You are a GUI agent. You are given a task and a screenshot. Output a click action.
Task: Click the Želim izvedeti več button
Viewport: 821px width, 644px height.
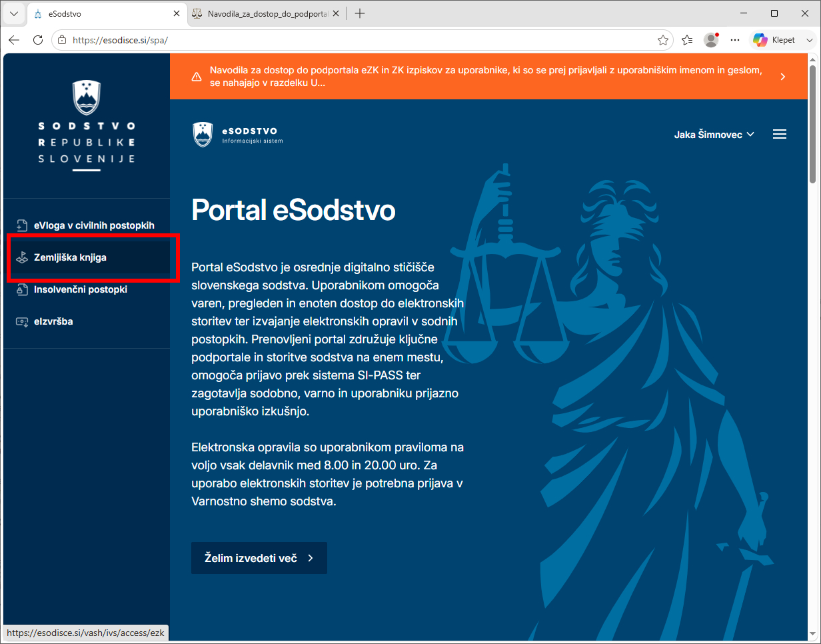click(259, 558)
